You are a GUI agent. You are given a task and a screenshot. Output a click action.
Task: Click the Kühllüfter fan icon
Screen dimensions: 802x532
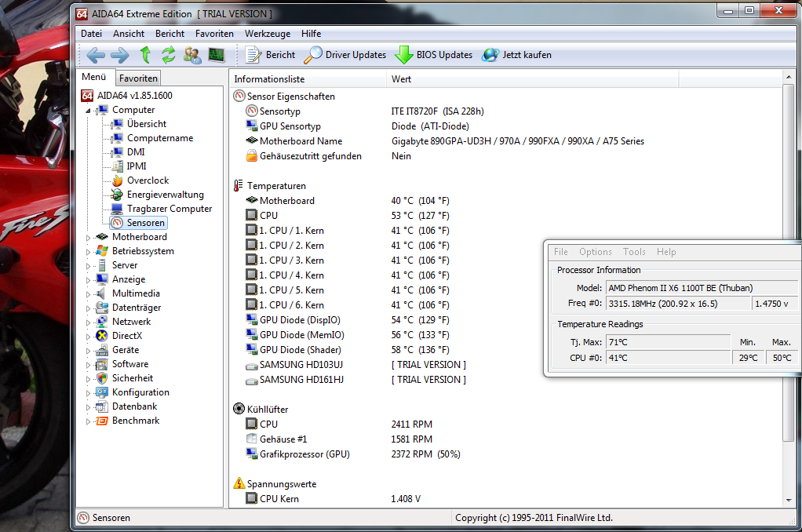(239, 409)
